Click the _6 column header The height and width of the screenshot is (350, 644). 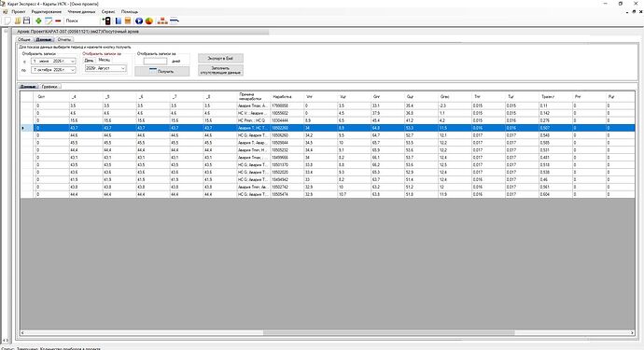tap(153, 97)
